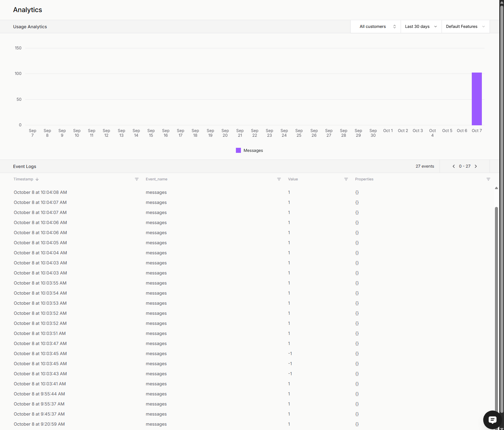
Task: Toggle Timestamp sort direction arrow
Action: click(x=37, y=179)
